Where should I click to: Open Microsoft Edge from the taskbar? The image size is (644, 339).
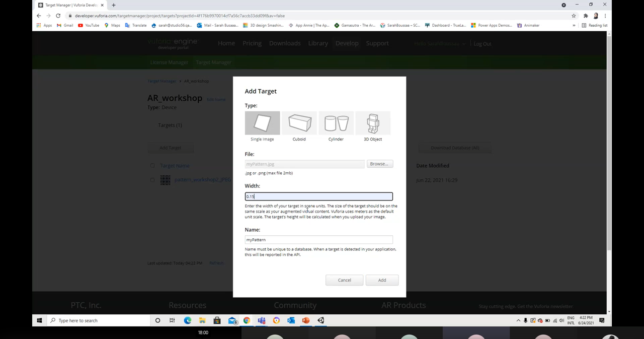pos(188,320)
